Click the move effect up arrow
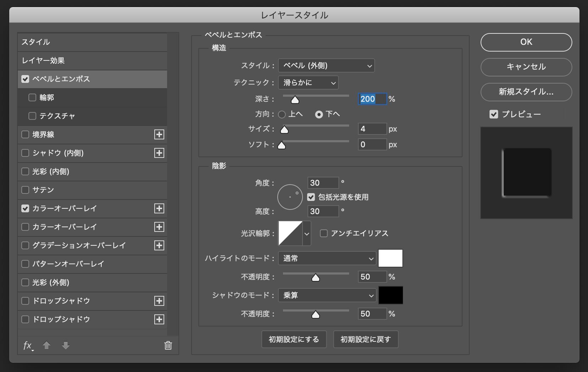 click(47, 345)
